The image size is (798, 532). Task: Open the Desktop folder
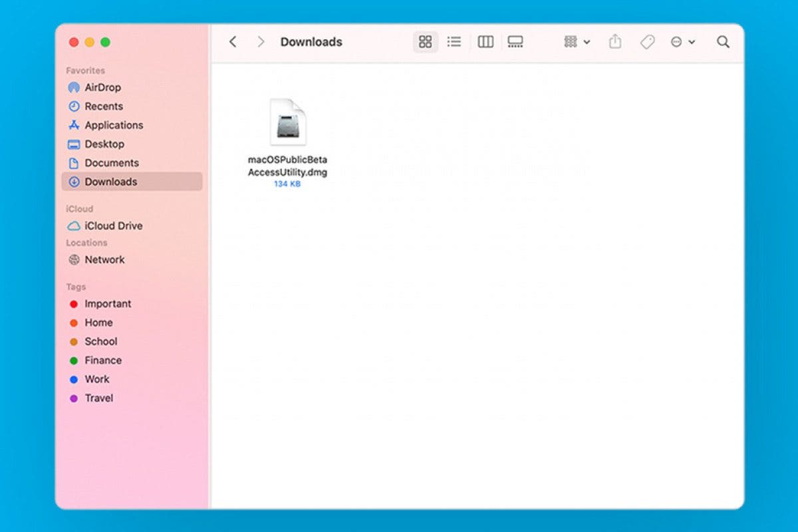point(105,144)
